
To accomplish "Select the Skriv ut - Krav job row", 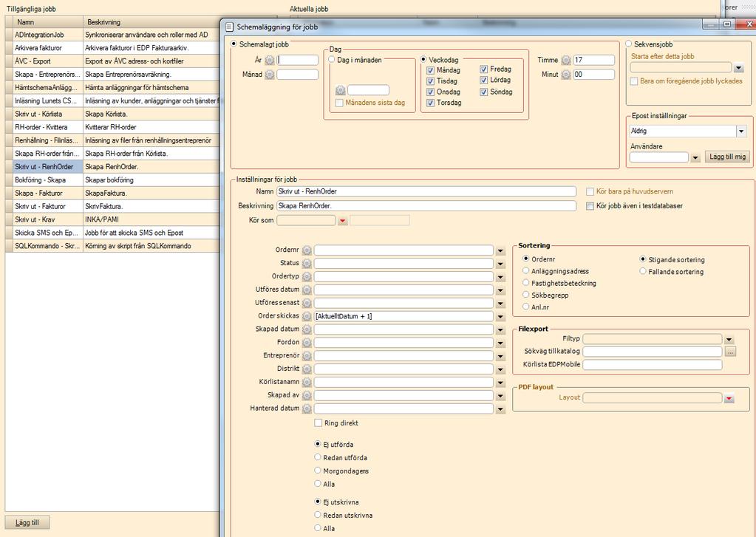I will pyautogui.click(x=112, y=219).
